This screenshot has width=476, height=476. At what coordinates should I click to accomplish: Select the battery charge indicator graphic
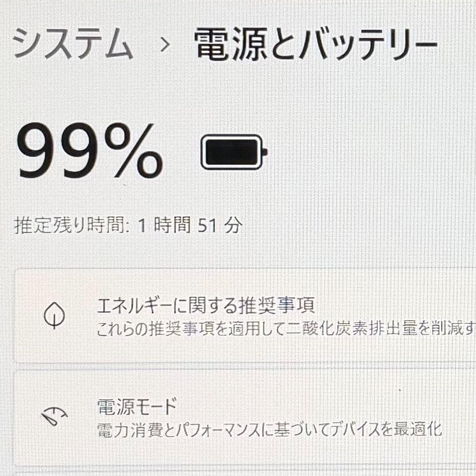[x=232, y=152]
